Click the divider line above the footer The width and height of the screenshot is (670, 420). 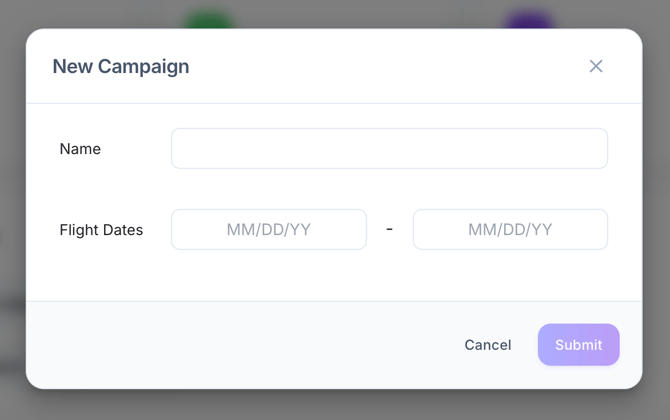(x=334, y=301)
